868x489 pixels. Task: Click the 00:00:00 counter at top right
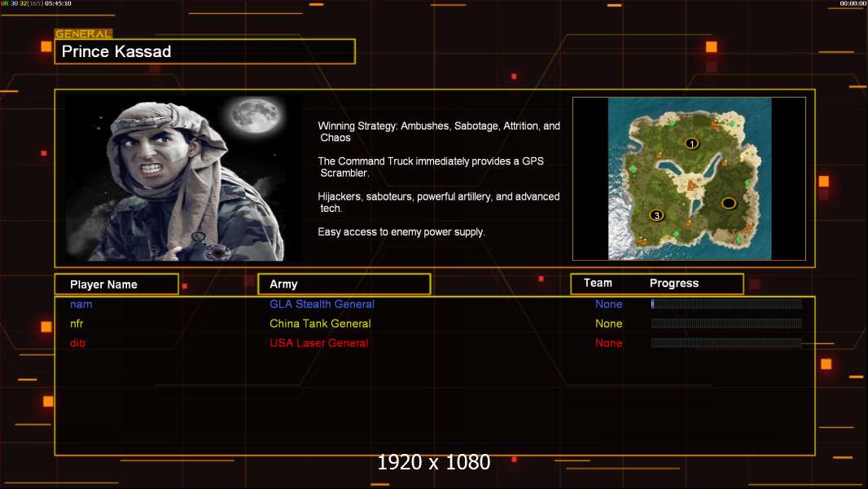coord(853,3)
